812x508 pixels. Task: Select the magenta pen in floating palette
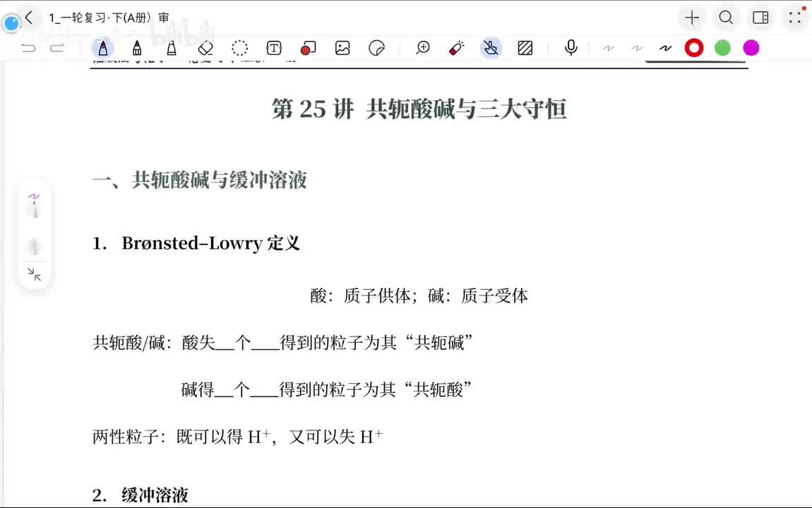click(34, 205)
